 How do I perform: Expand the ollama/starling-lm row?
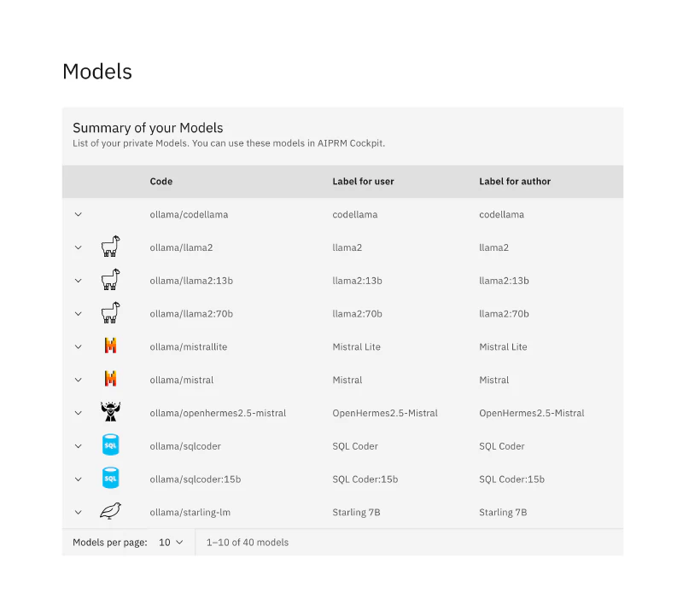(78, 513)
